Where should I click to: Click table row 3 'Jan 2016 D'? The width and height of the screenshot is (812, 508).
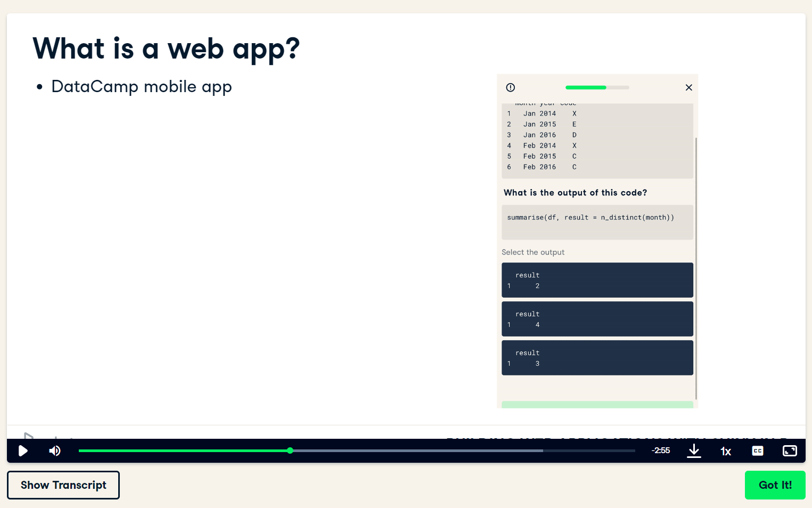point(542,135)
